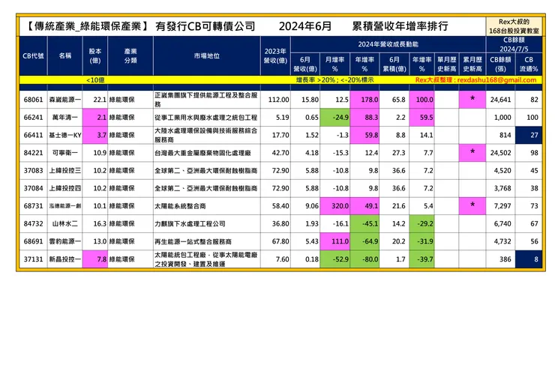Select the green -24.9 monthly growth cell
The height and width of the screenshot is (392, 555).
point(334,118)
